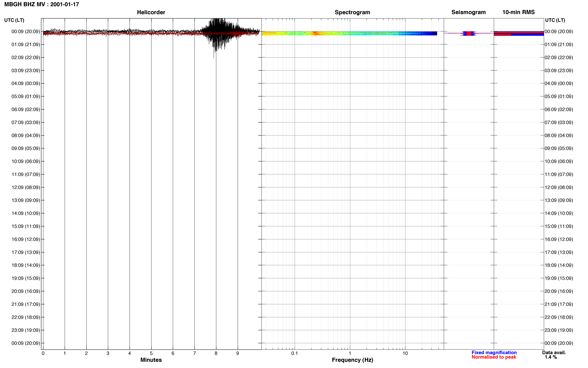Click the colored spectrogram band
588x368 pixels.
coord(349,33)
